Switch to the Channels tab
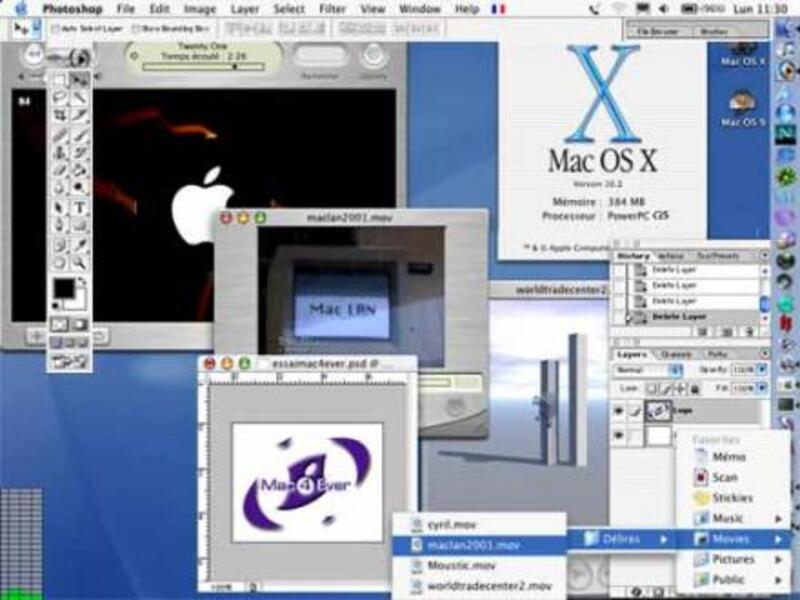The image size is (800, 600). tap(676, 354)
